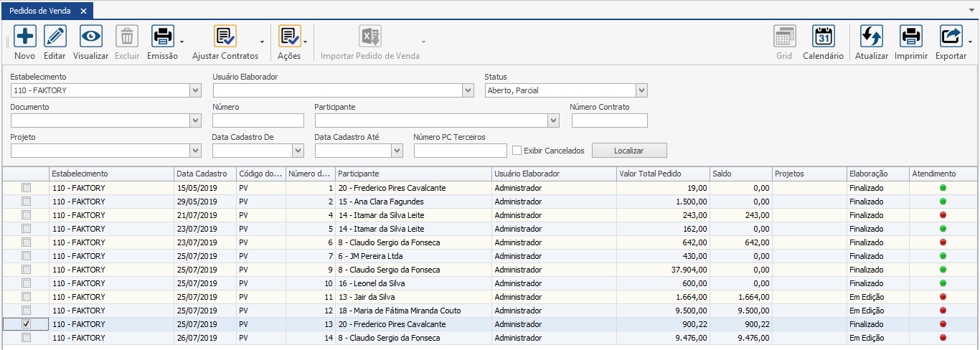Click the Visualizar eye icon
Screen dimensions: 980x350
pos(91,37)
